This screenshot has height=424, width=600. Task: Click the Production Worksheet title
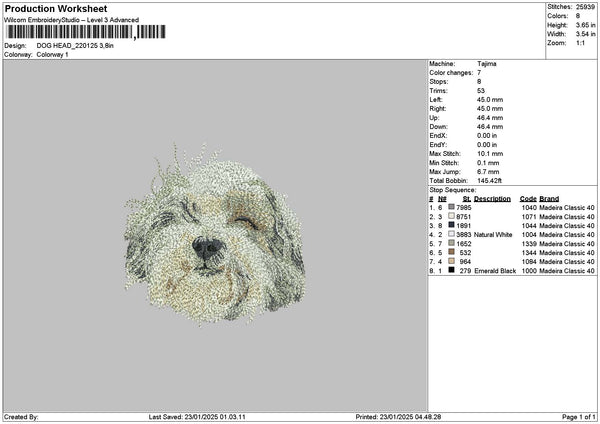(x=56, y=8)
